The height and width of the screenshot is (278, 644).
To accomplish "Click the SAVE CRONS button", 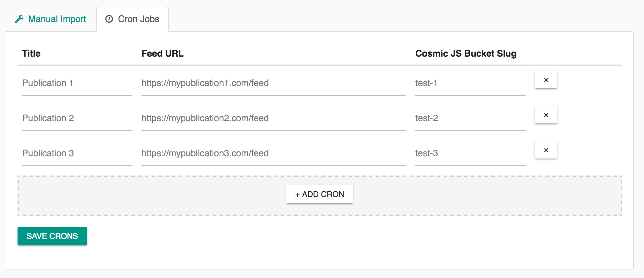I will click(52, 236).
